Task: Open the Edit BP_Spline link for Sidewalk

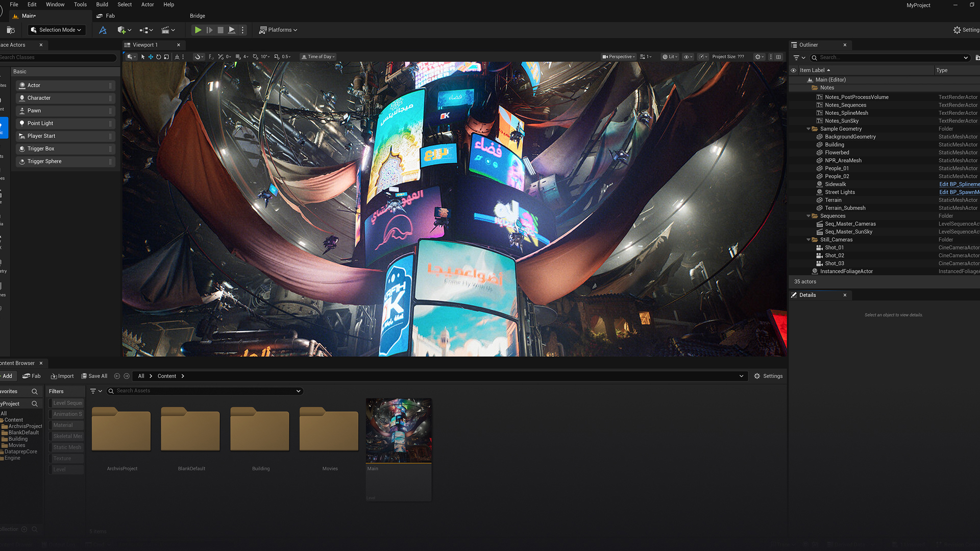Action: pos(959,184)
